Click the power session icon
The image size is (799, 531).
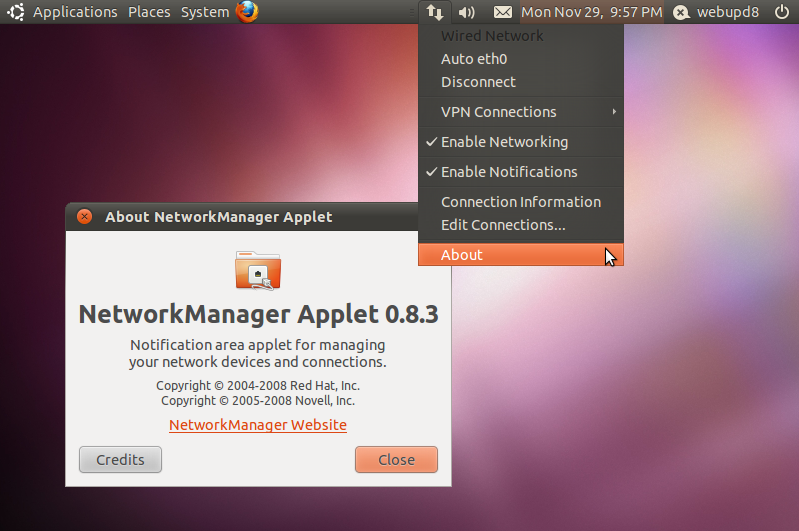tap(782, 12)
